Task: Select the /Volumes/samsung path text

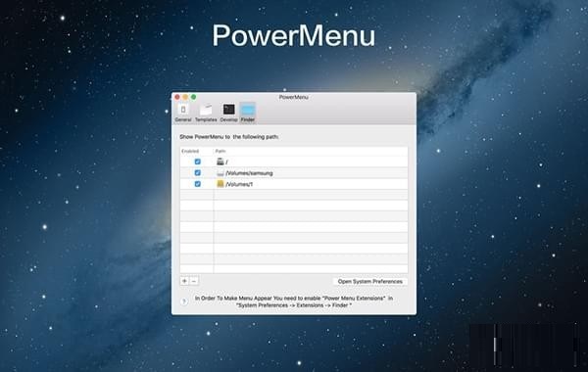Action: [249, 173]
